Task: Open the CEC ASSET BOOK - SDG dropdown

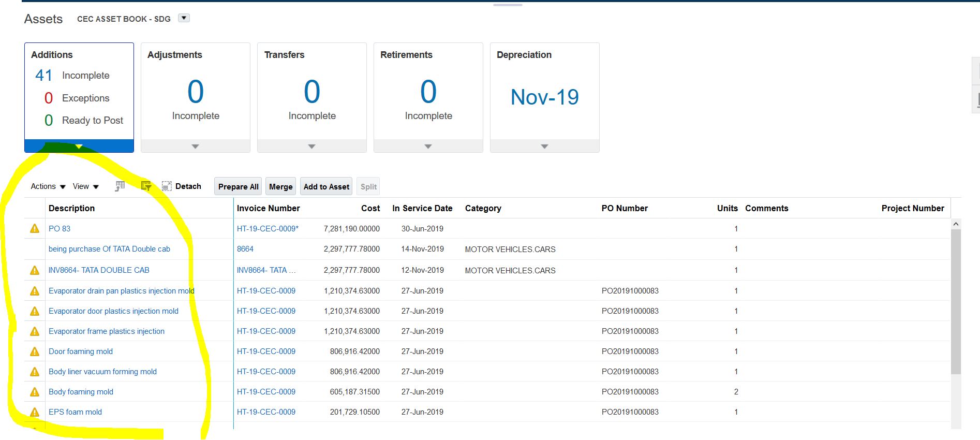Action: pyautogui.click(x=184, y=18)
